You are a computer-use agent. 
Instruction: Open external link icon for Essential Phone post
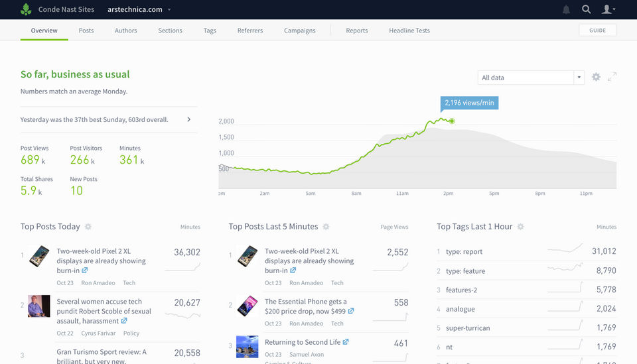(350, 311)
